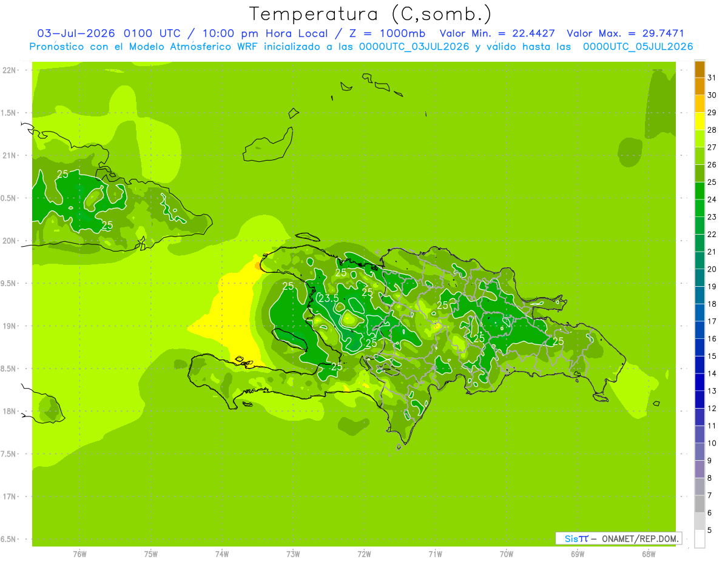The height and width of the screenshot is (562, 728).
Task: Select "Valor Max. = 29.7471" text
Action: [625, 33]
